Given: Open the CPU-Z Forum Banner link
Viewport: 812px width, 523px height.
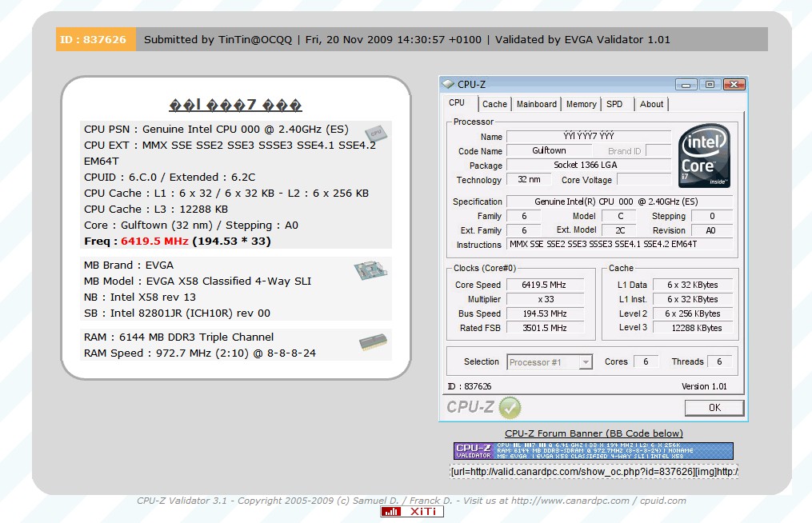Looking at the screenshot, I should tap(594, 433).
